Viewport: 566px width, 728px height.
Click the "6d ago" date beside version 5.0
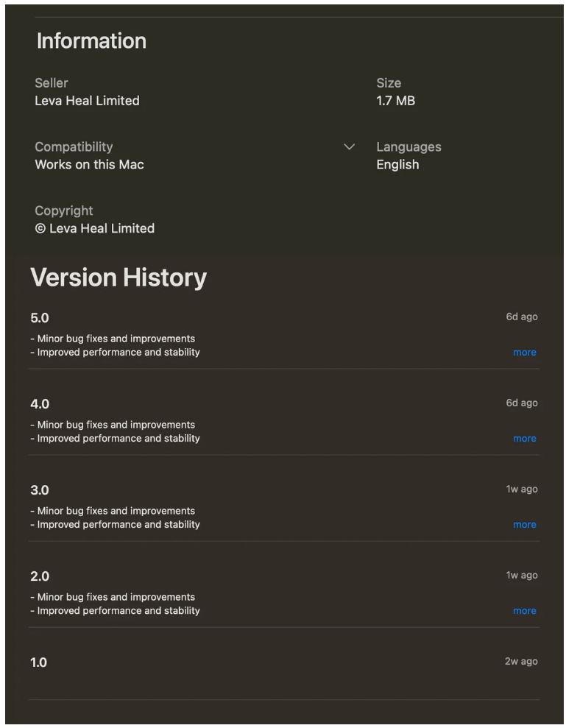tap(521, 317)
